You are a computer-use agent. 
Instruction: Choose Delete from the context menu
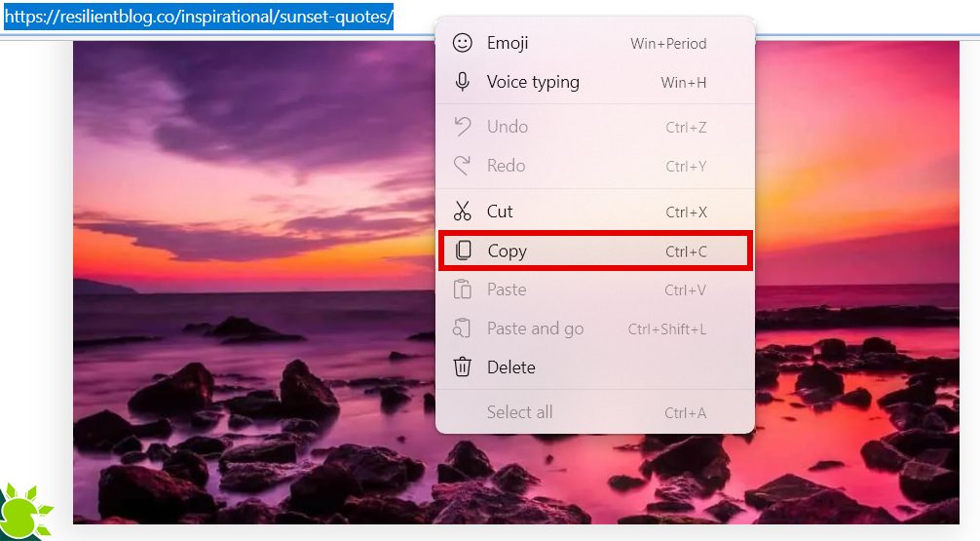click(595, 367)
